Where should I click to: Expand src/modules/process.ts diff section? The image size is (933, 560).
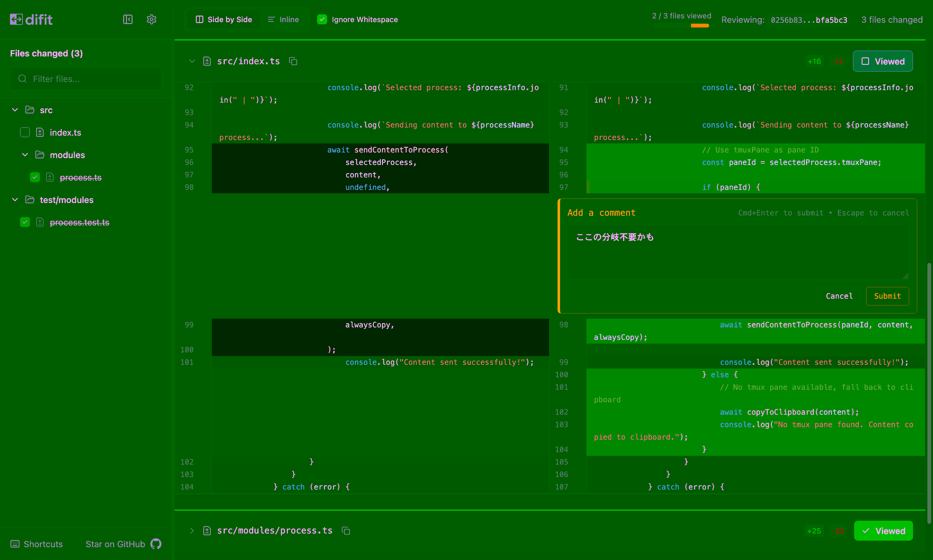192,531
